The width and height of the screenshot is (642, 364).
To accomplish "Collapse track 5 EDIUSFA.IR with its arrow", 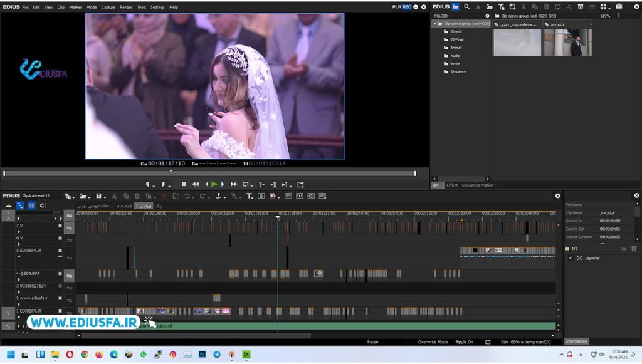I will [19, 256].
